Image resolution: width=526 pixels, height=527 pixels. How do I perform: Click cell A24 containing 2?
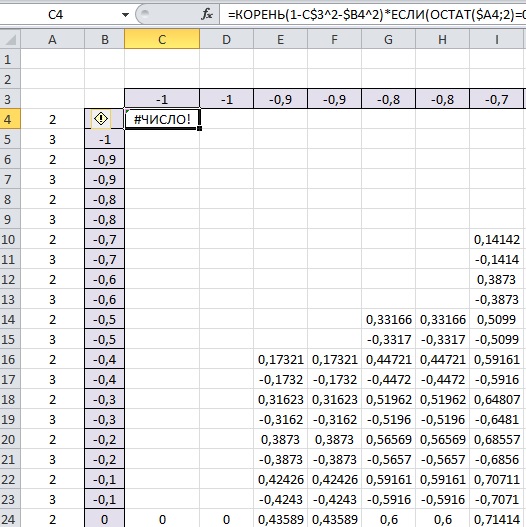(52, 519)
